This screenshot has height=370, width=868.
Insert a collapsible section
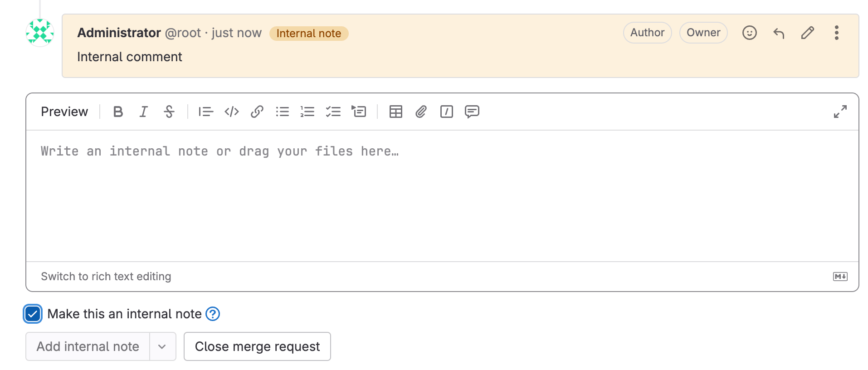click(359, 112)
